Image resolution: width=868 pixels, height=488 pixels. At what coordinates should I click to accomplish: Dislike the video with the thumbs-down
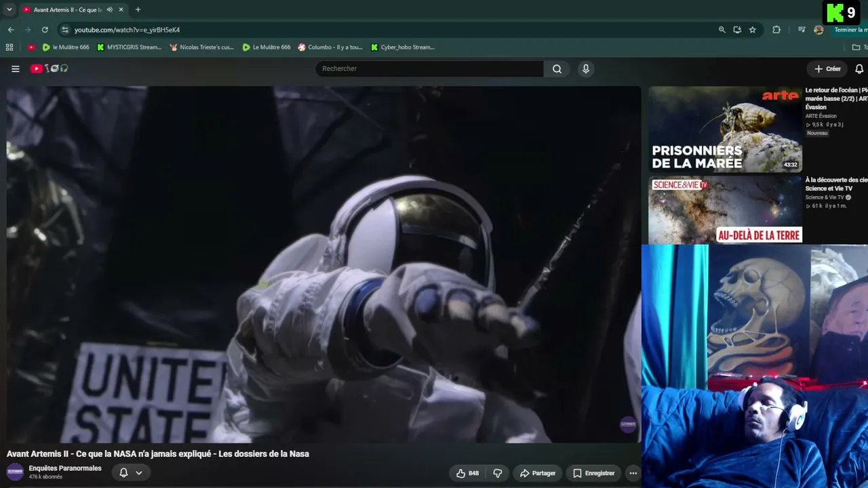tap(497, 473)
